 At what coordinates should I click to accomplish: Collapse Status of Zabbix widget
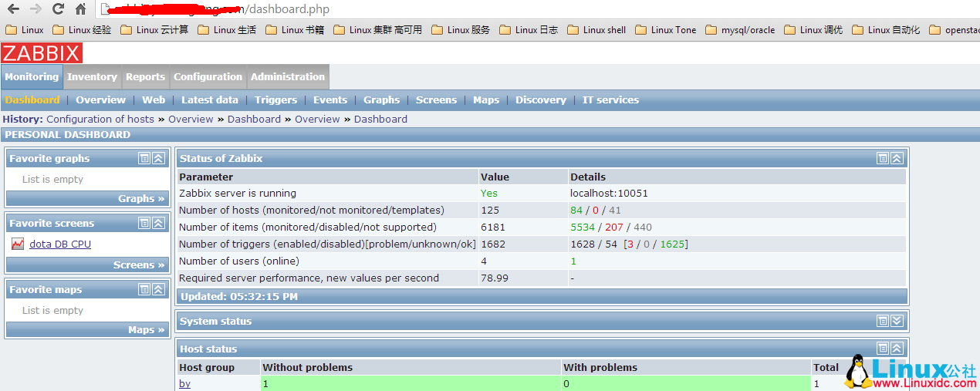(897, 158)
